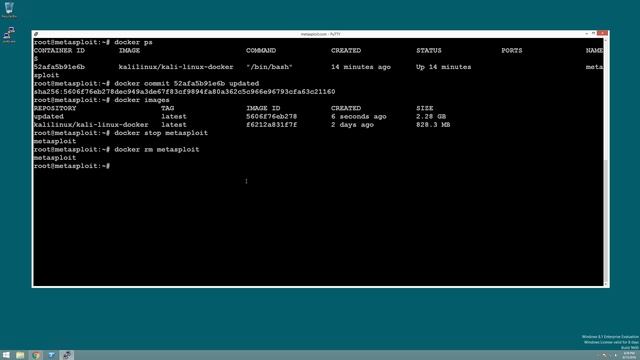The width and height of the screenshot is (640, 360).
Task: Click the PuTTY terminal vertical scrollbar
Action: coord(606,162)
